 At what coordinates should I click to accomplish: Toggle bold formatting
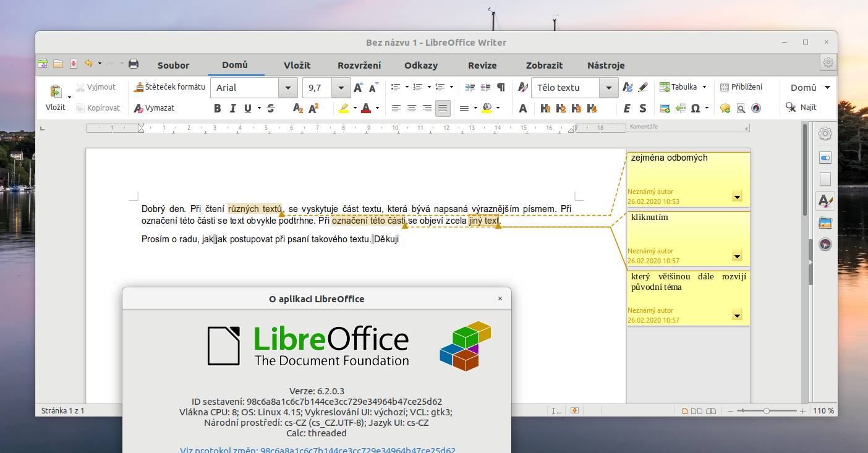tap(217, 108)
